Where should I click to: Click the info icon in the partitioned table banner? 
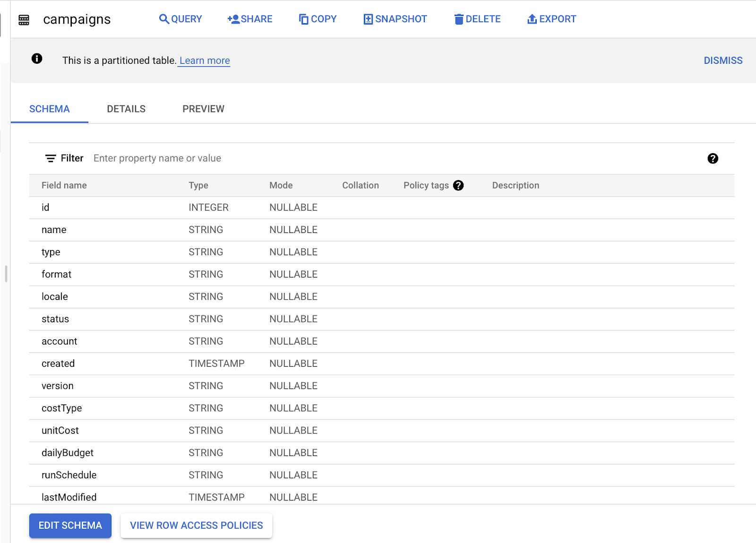tap(36, 59)
